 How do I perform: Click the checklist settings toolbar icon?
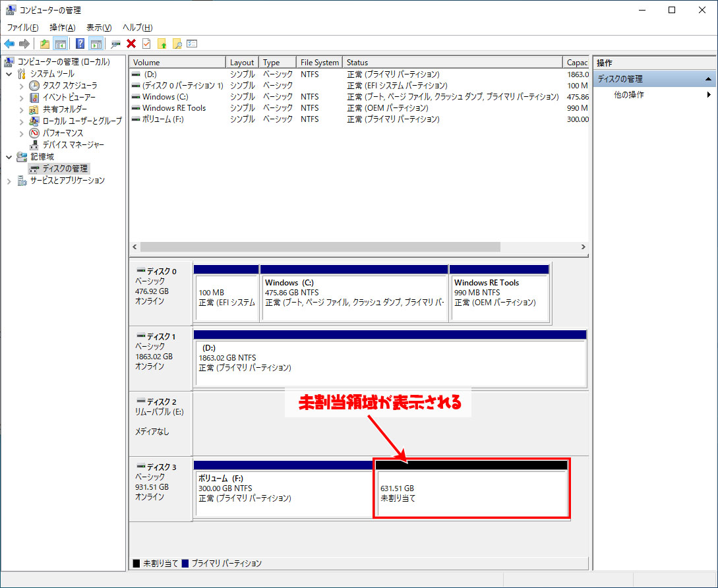192,44
